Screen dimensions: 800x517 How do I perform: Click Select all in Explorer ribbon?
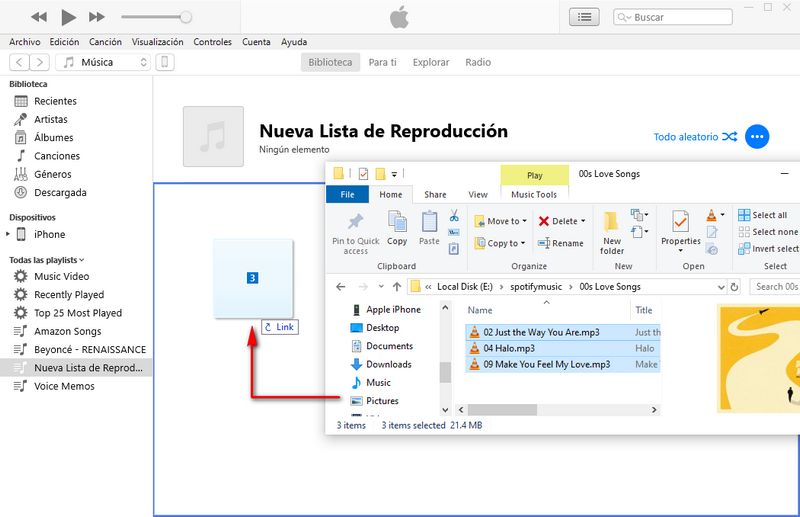click(x=763, y=215)
